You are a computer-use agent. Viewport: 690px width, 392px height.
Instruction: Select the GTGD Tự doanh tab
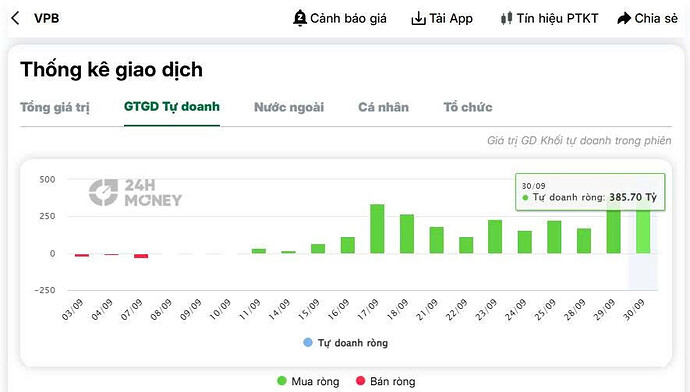click(x=172, y=107)
